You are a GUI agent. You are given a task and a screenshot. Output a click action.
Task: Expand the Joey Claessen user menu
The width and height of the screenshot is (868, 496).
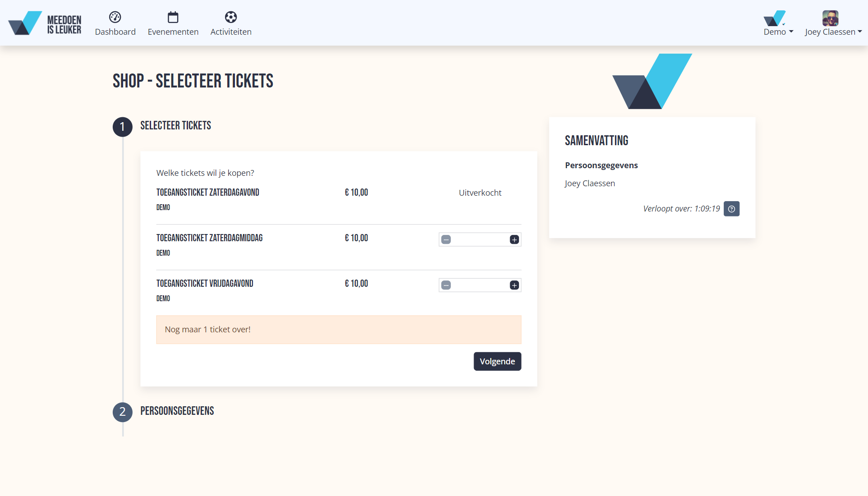[833, 32]
